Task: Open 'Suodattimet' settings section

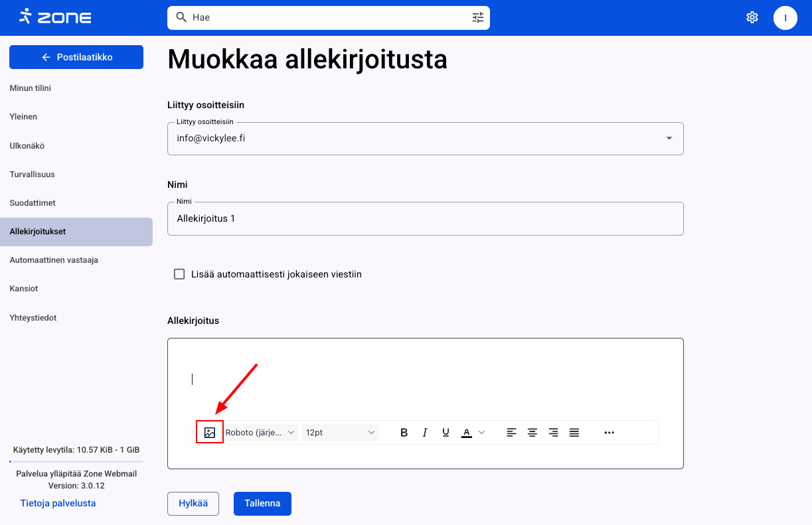Action: tap(33, 203)
